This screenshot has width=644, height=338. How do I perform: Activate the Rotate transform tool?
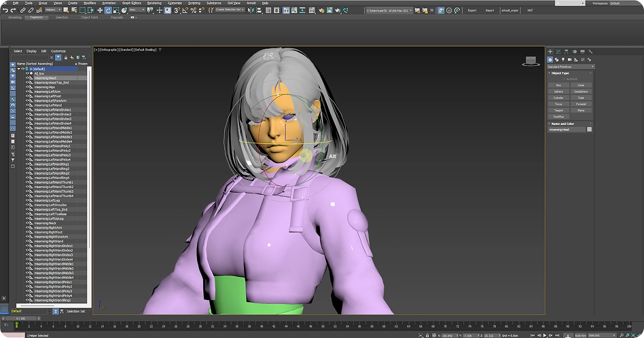[109, 10]
